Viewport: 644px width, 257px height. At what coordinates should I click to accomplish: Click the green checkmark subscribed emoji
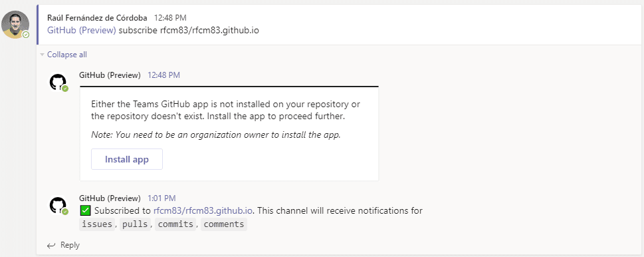point(85,211)
